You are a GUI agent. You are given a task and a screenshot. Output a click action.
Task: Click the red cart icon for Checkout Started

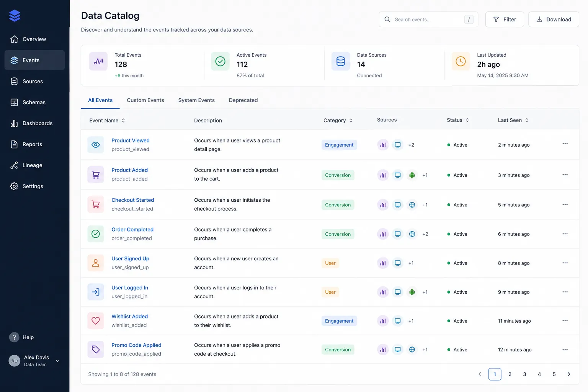(x=96, y=204)
